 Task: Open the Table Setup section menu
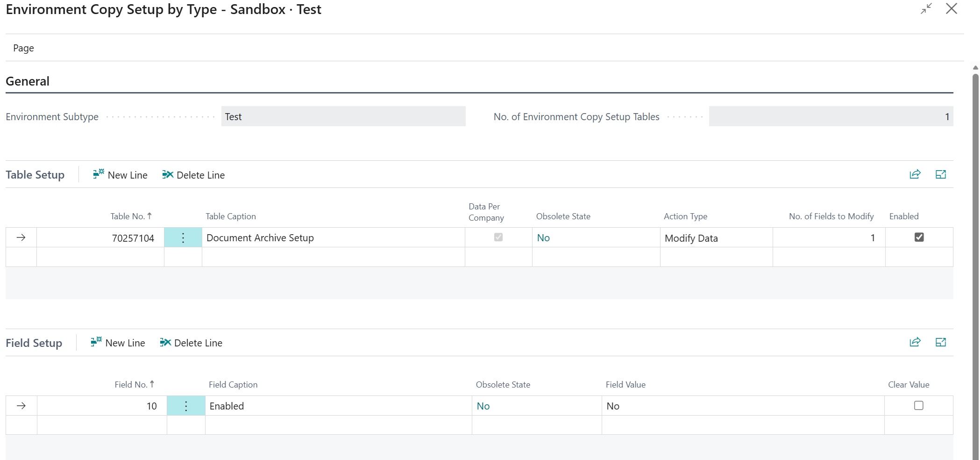(x=35, y=175)
